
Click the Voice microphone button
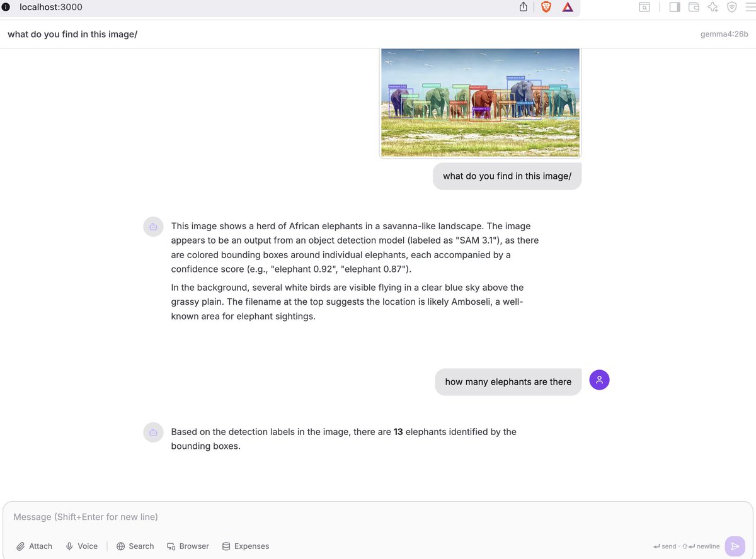82,546
